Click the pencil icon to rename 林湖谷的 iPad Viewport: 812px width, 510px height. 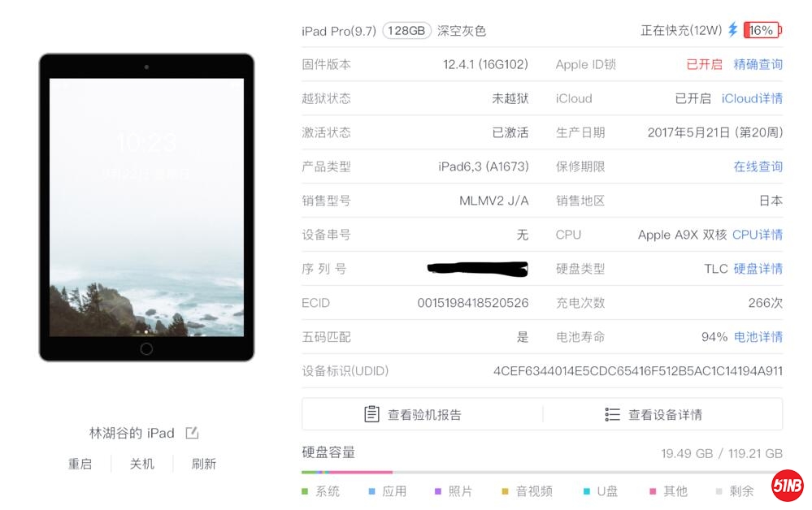[x=191, y=433]
